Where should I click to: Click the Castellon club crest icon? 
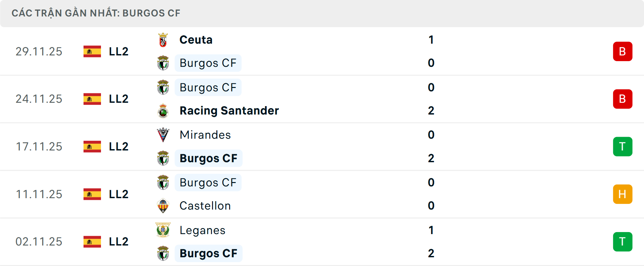click(x=163, y=206)
